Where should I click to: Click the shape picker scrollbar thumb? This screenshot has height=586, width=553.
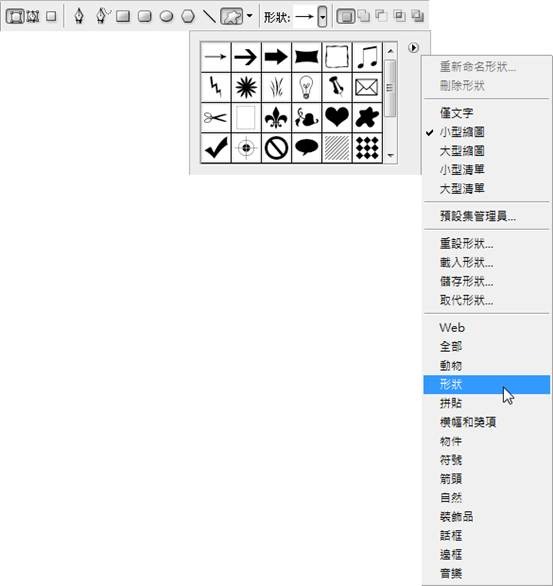click(390, 88)
